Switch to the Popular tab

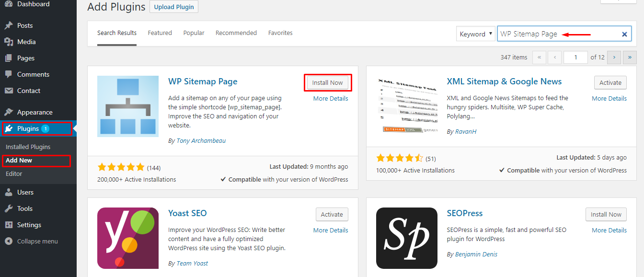click(194, 33)
